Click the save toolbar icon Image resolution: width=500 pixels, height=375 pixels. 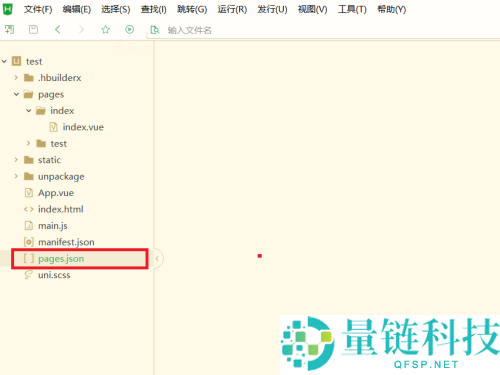[33, 30]
